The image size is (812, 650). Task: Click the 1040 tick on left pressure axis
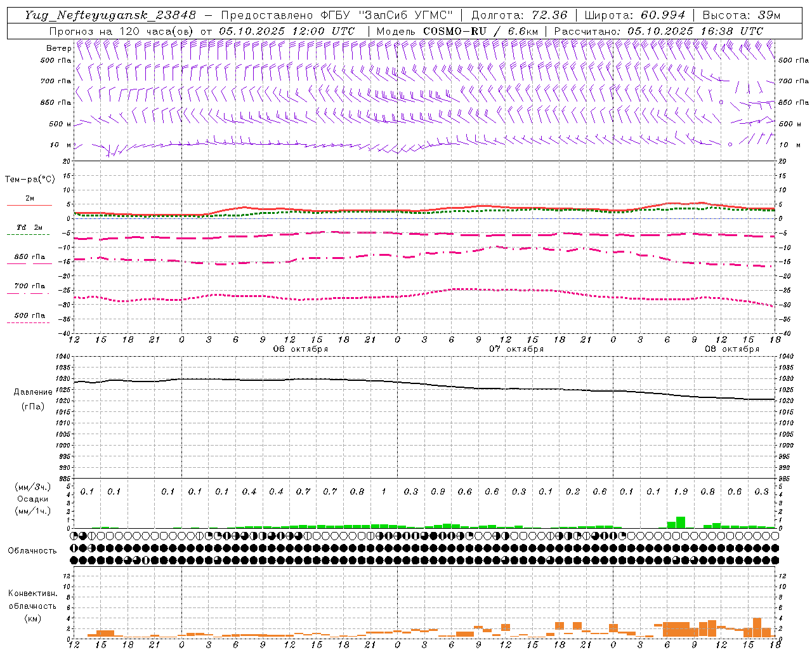click(x=63, y=356)
